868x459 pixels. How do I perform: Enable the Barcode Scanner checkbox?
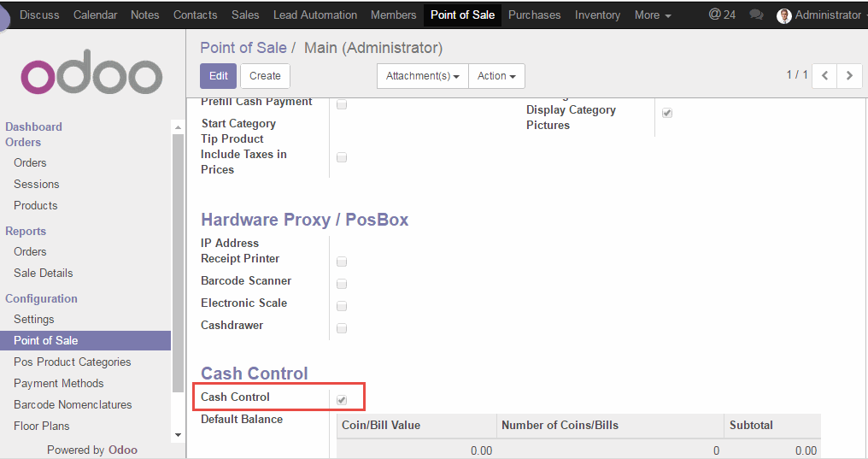tap(342, 284)
